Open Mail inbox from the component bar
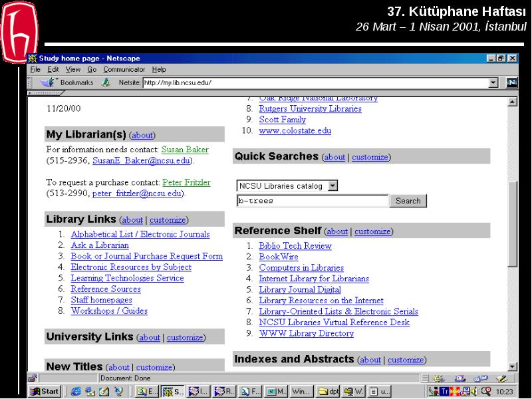Viewport: 532px width, 399px height. 460,378
